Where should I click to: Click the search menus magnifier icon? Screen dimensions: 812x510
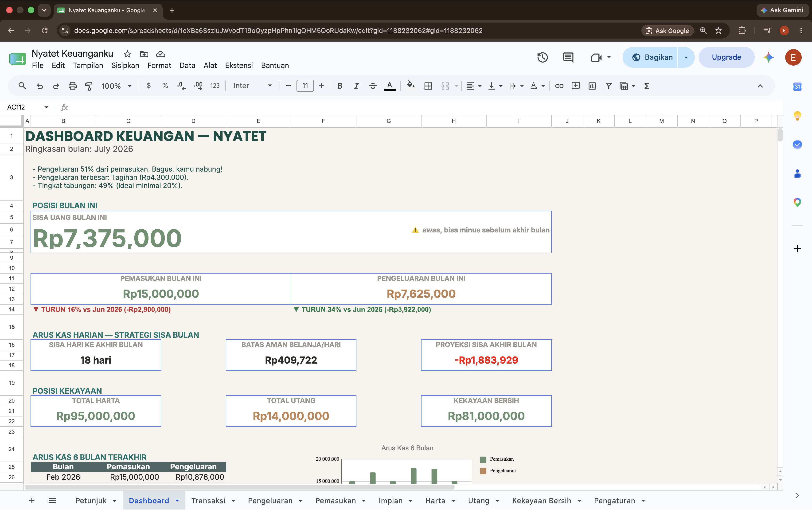[x=22, y=86]
